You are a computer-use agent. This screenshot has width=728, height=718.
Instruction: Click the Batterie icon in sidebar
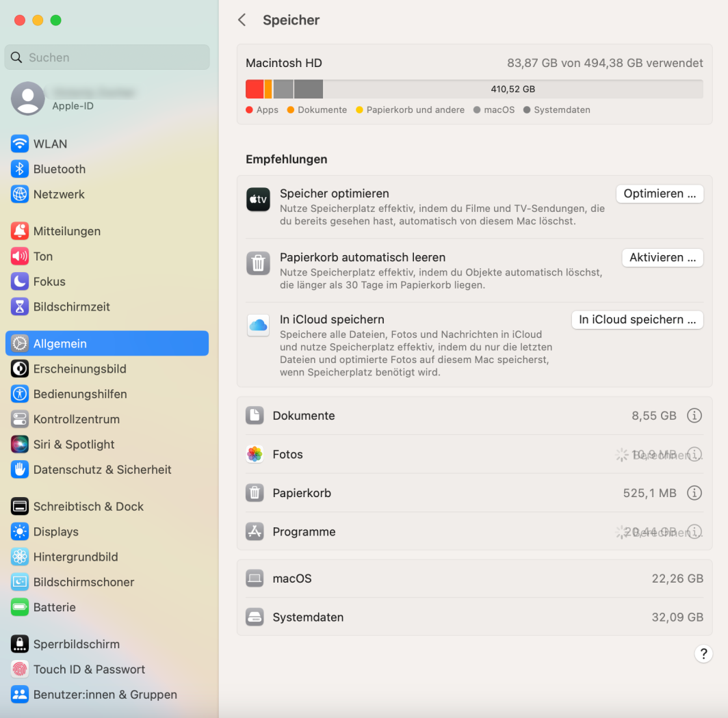pos(20,607)
